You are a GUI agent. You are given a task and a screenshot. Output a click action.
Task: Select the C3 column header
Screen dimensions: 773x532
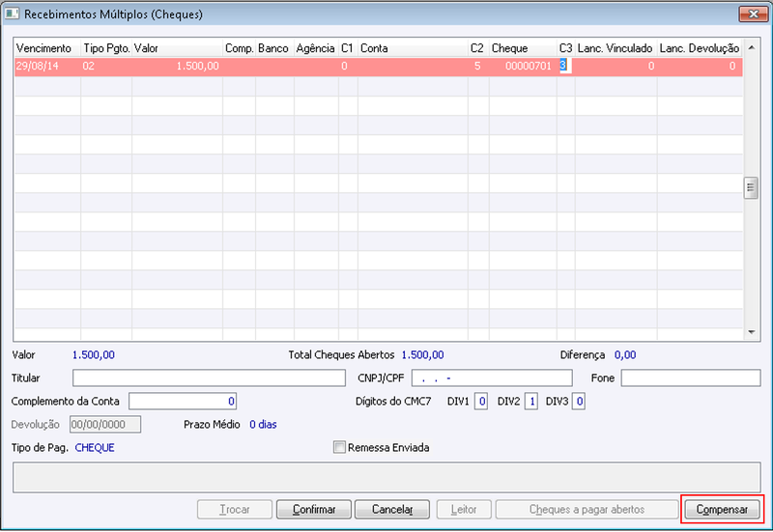[566, 48]
